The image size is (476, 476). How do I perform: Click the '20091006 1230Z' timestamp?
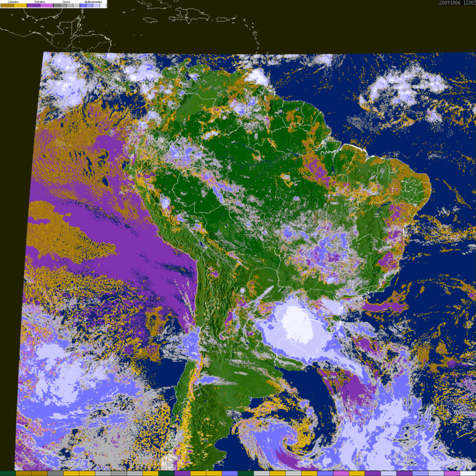pos(457,3)
